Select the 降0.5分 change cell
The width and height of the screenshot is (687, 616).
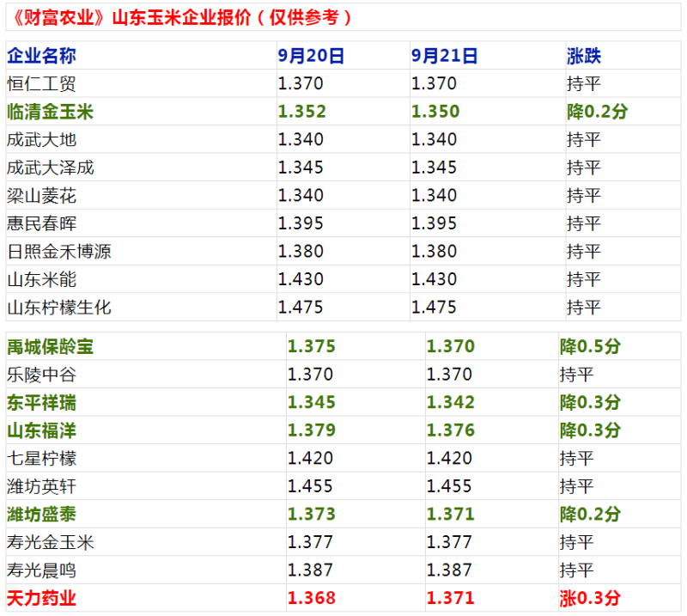click(x=590, y=347)
